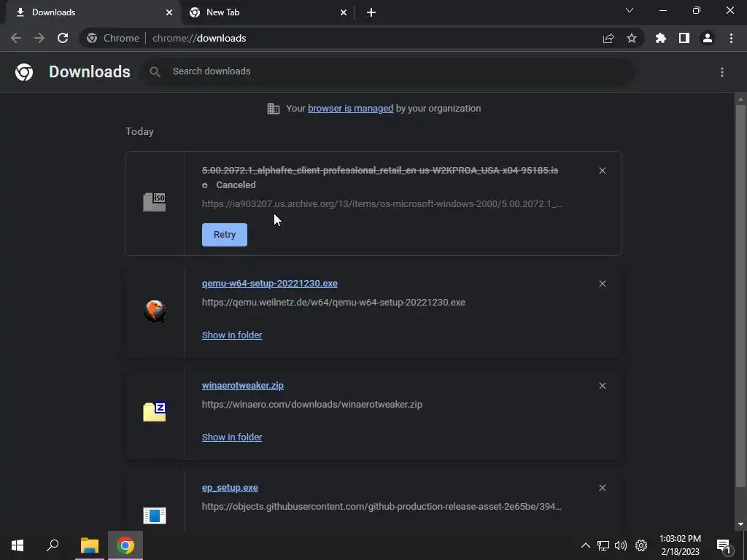Click the magnifier in Search downloads
Screen dimensions: 747x560
[x=155, y=71]
